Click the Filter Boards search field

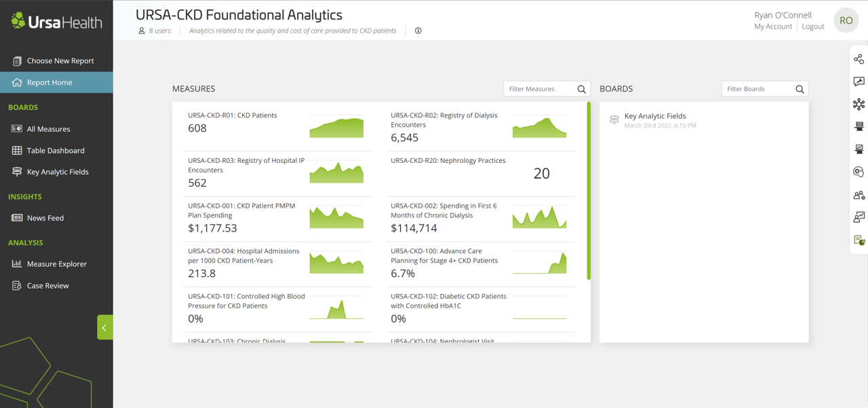(765, 89)
